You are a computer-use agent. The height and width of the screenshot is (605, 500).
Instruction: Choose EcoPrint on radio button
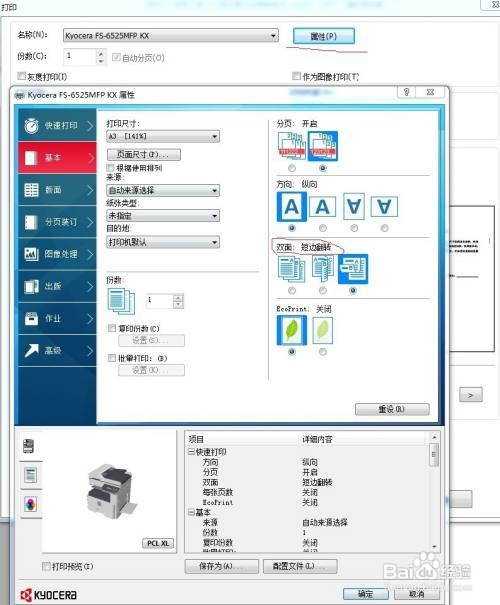coord(323,352)
